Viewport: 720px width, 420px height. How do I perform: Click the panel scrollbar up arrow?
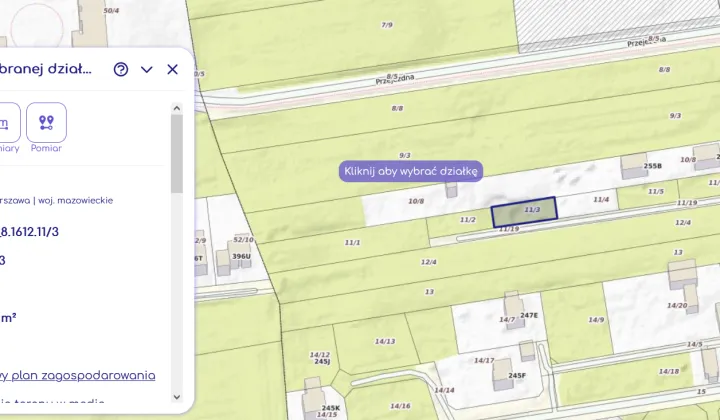click(177, 108)
